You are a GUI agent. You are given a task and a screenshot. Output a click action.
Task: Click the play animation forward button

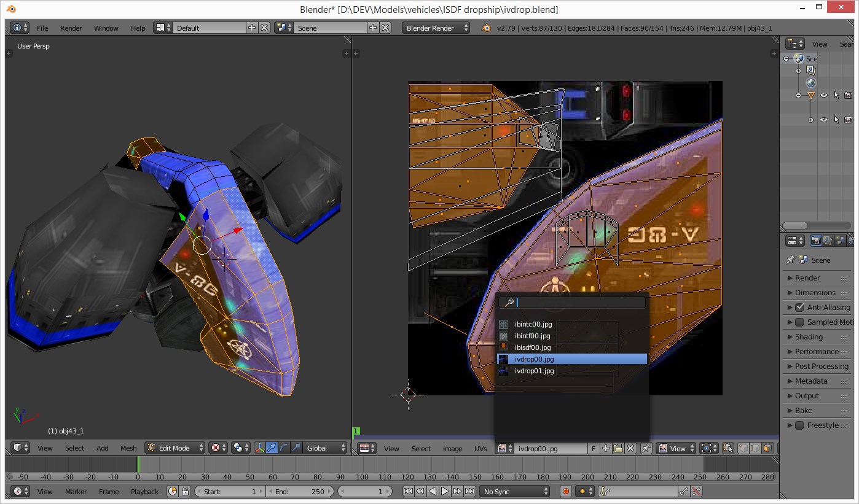click(445, 491)
